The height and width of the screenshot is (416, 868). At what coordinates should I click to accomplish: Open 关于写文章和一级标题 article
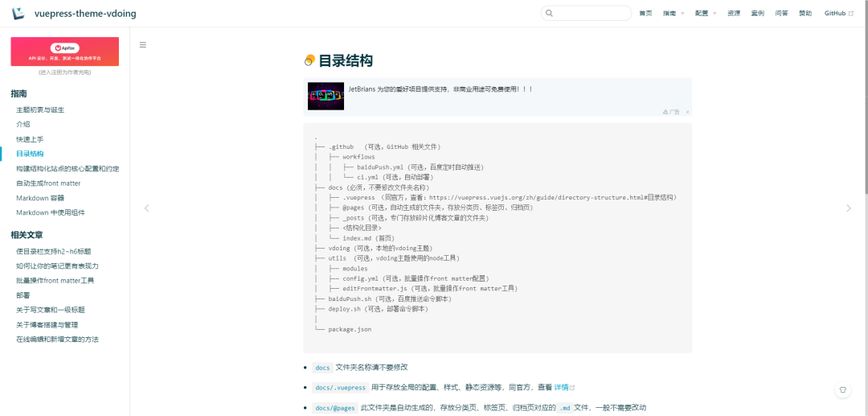51,310
